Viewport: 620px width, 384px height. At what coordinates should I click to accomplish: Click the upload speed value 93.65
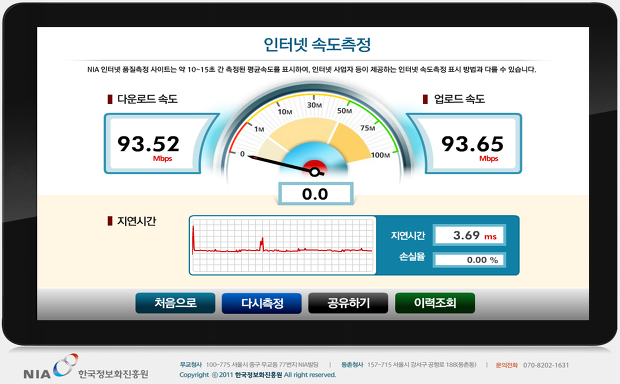coord(472,144)
